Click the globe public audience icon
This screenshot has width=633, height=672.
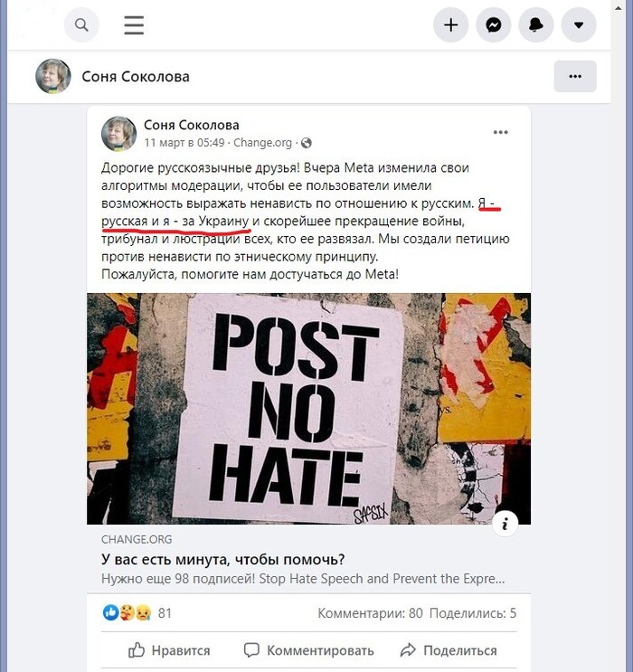(306, 143)
